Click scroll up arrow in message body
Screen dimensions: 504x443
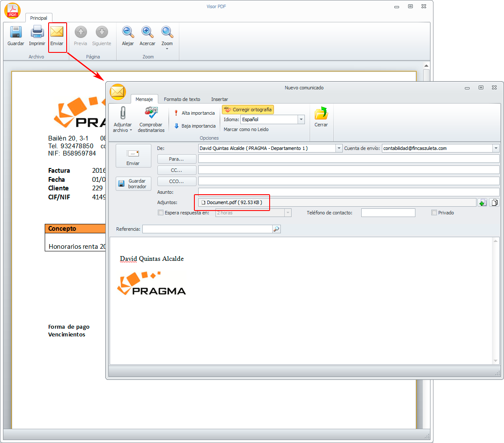pos(496,241)
